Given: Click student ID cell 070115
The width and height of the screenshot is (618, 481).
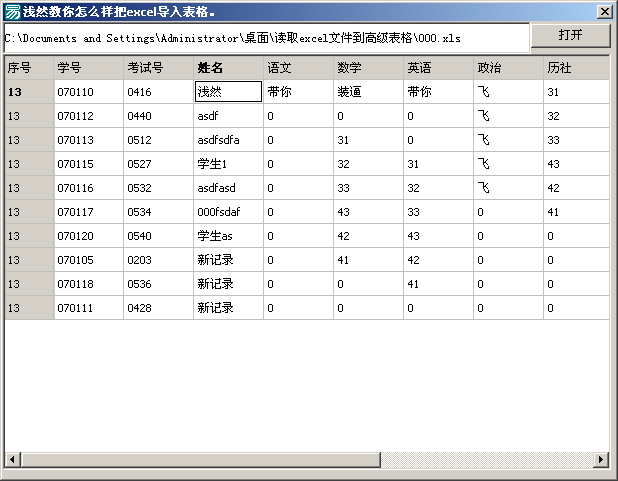Looking at the screenshot, I should 89,164.
